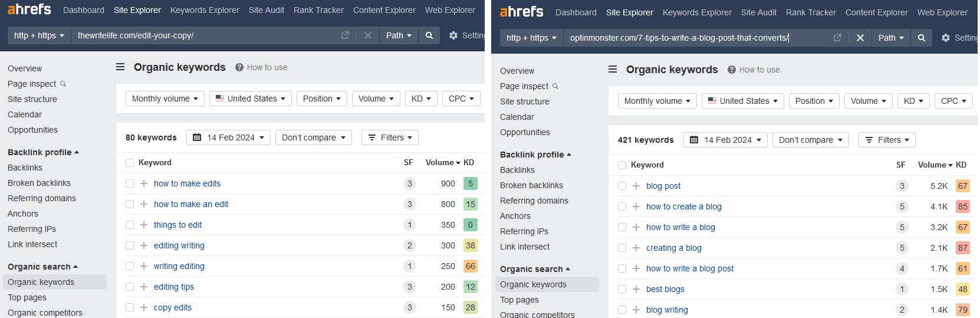The height and width of the screenshot is (318, 980).
Task: Open Site Audit in right window nav
Action: click(759, 12)
